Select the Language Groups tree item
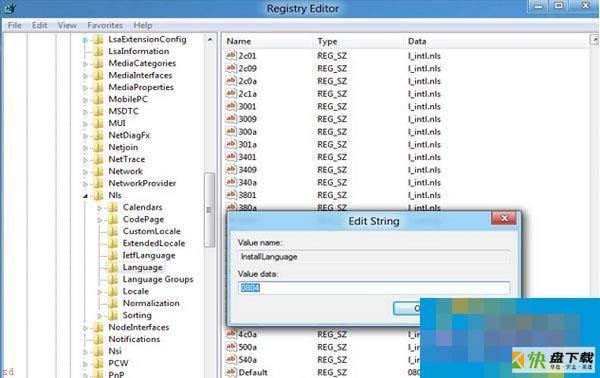This screenshot has width=600, height=378. 158,279
